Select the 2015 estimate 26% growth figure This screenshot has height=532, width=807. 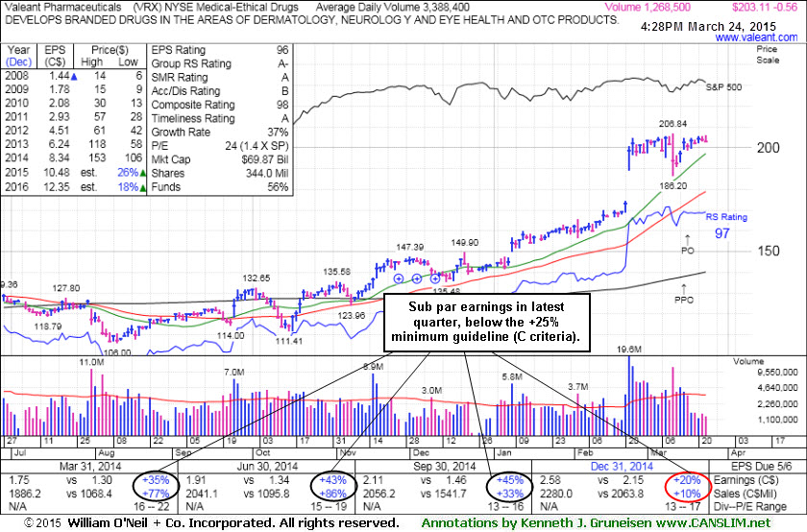(x=128, y=172)
